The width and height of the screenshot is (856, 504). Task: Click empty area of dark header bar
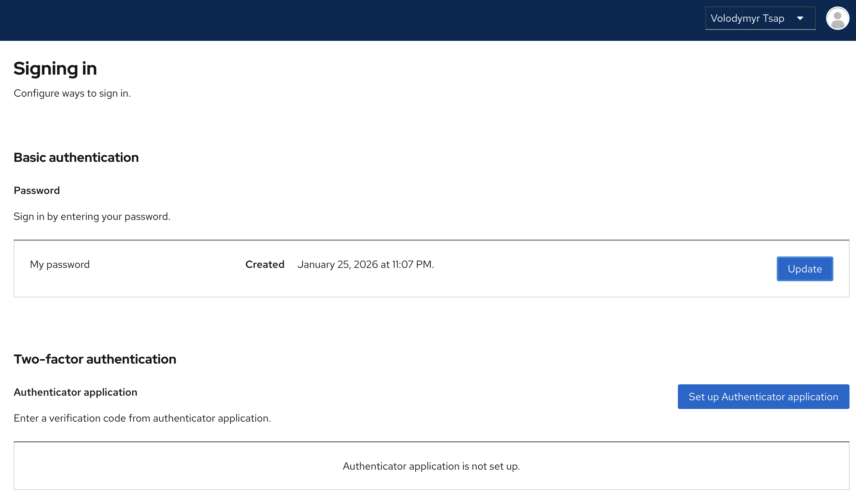coord(340,20)
